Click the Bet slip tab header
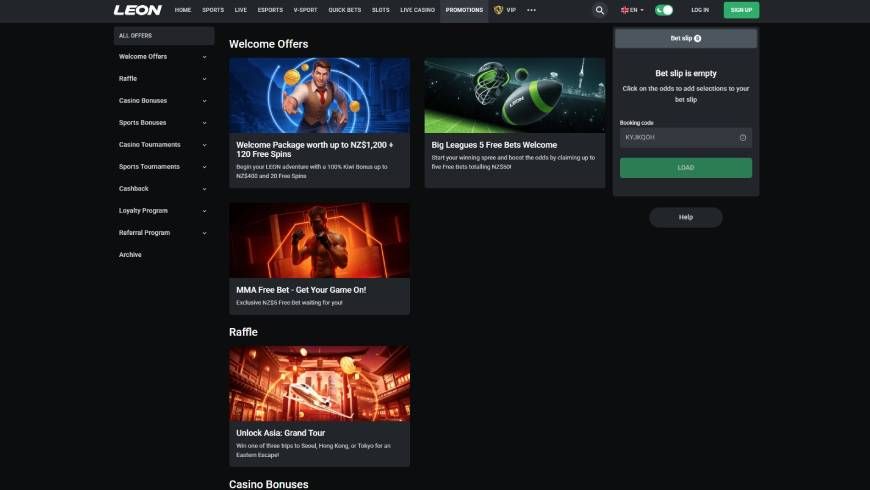This screenshot has height=490, width=870. (686, 38)
